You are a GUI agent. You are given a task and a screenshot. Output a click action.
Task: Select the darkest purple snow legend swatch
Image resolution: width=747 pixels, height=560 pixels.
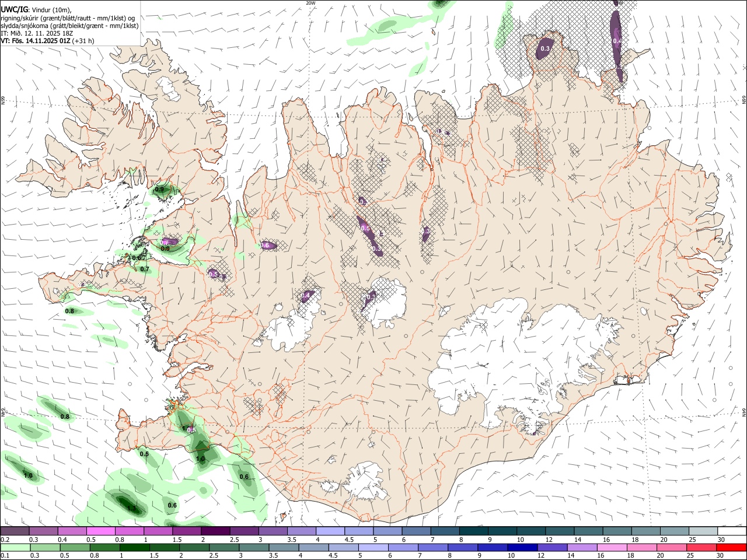click(x=215, y=531)
